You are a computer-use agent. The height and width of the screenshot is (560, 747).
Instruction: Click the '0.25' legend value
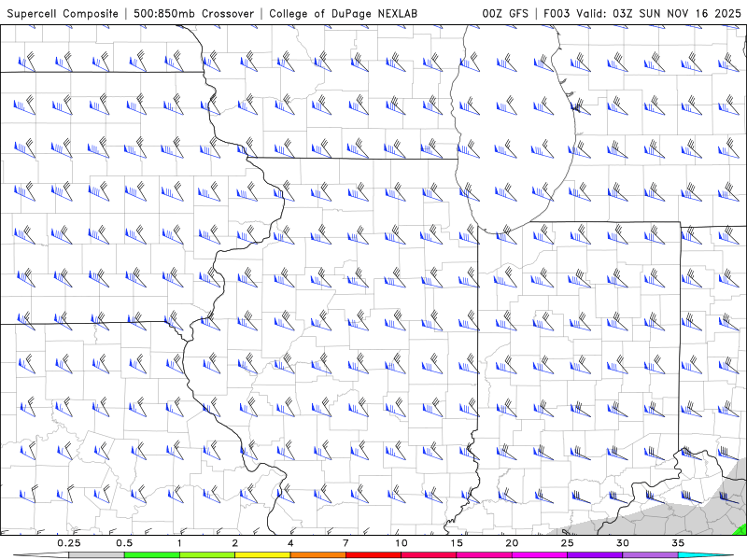pos(69,543)
